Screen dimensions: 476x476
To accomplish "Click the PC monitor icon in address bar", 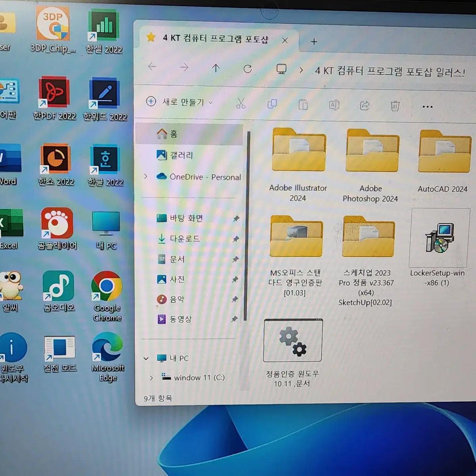I will click(281, 69).
